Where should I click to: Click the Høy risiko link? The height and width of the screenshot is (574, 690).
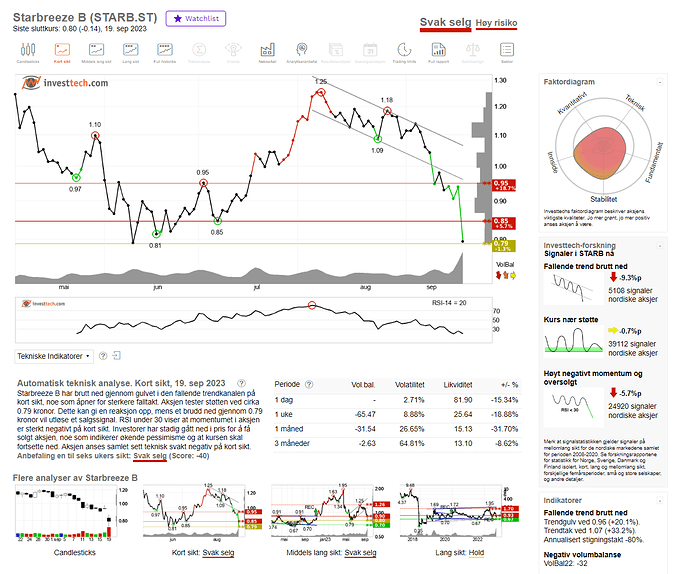click(496, 23)
